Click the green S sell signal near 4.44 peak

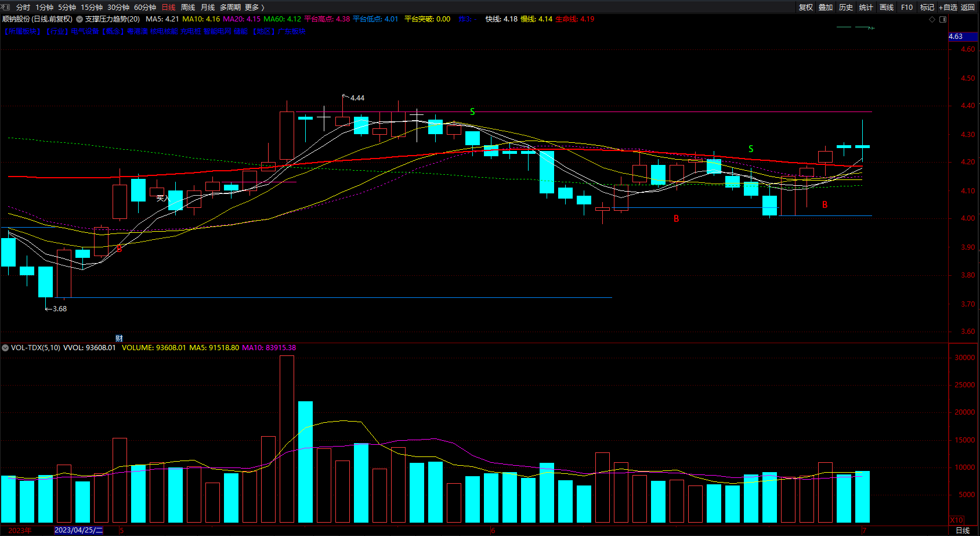click(x=472, y=111)
